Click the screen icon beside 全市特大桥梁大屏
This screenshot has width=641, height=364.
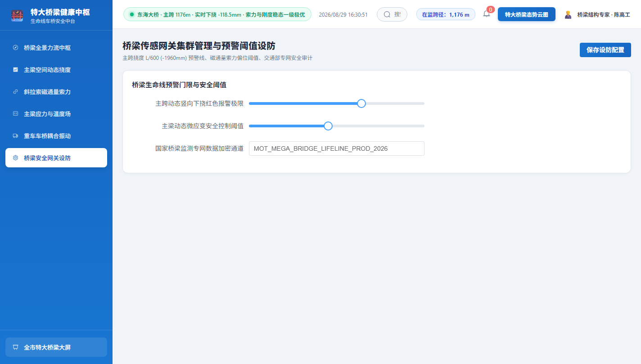(x=15, y=347)
